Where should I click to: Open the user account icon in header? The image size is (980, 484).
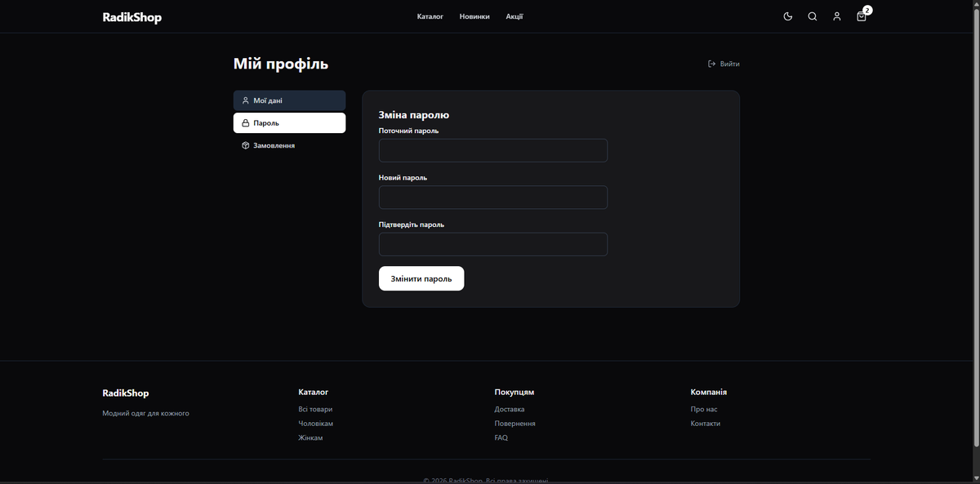tap(837, 16)
